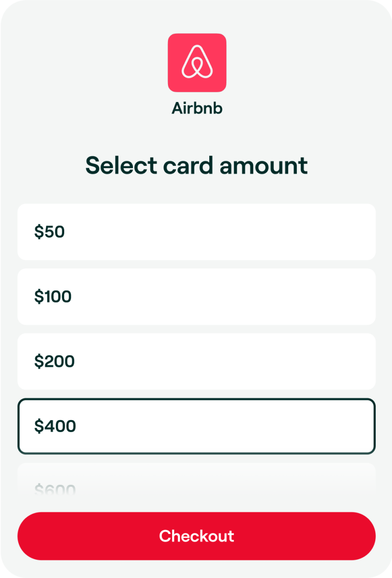The width and height of the screenshot is (392, 578).
Task: Select the $50 card amount
Action: click(x=196, y=232)
